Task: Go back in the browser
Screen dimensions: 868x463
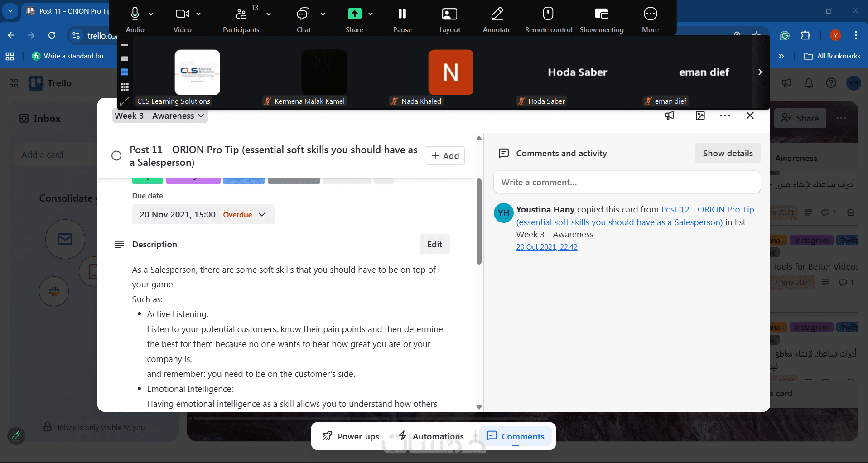Action: click(11, 35)
